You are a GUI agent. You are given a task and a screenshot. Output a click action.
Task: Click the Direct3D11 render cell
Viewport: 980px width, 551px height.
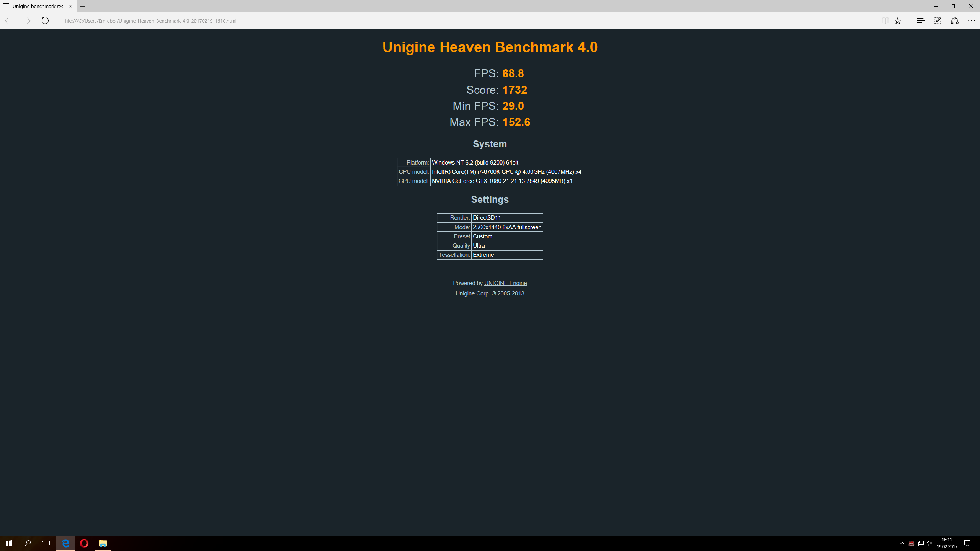pyautogui.click(x=507, y=218)
